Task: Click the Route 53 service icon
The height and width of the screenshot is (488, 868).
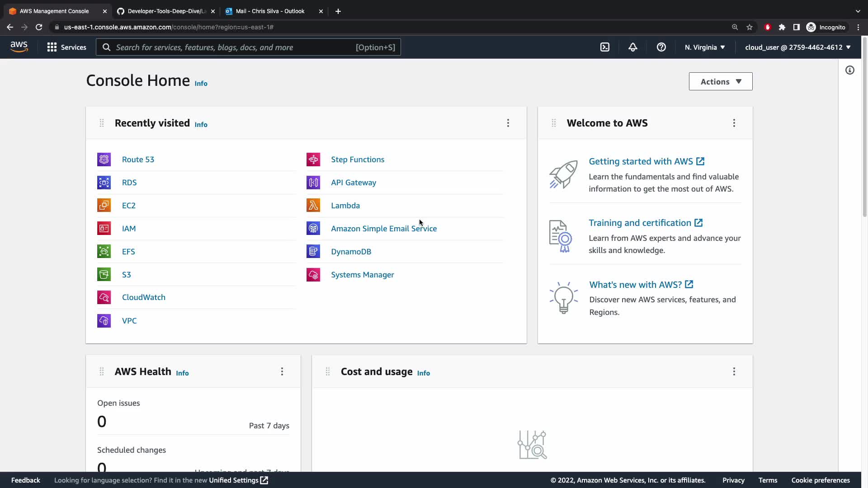Action: point(104,160)
